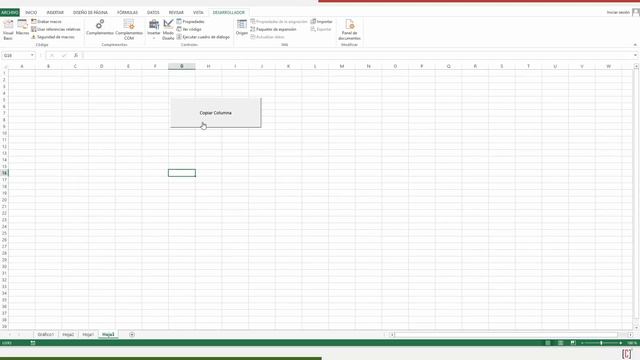
Task: Click the insert function fx icon
Action: [76, 55]
